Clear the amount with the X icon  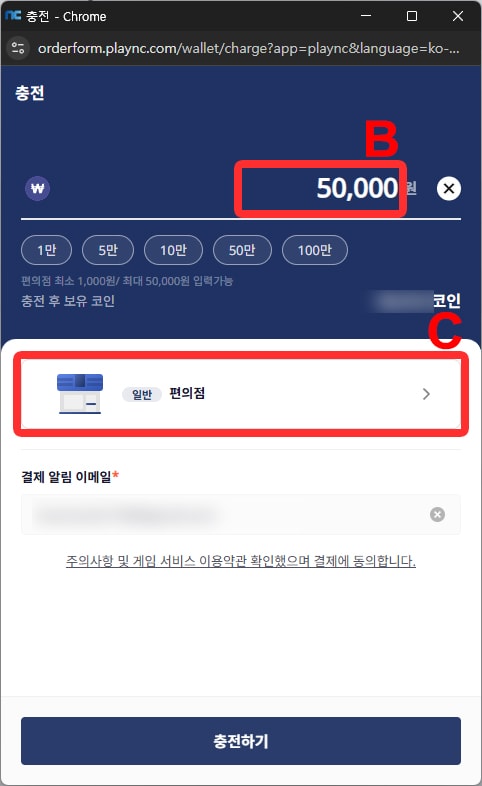(448, 188)
